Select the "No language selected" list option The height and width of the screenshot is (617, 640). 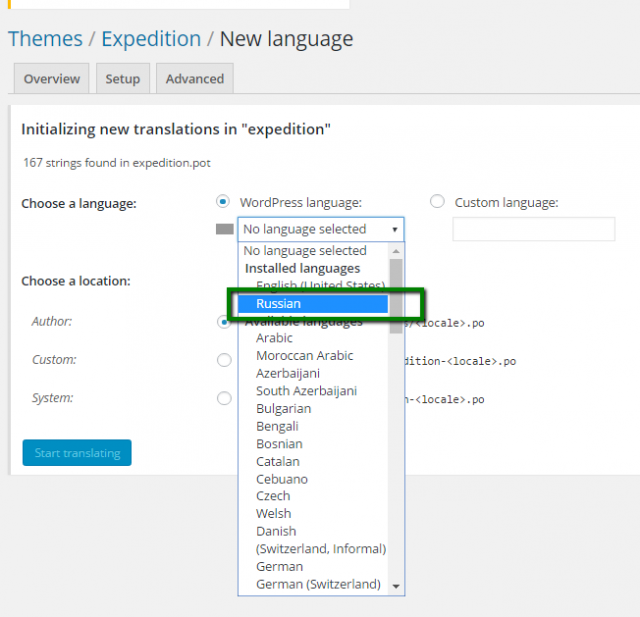point(305,251)
